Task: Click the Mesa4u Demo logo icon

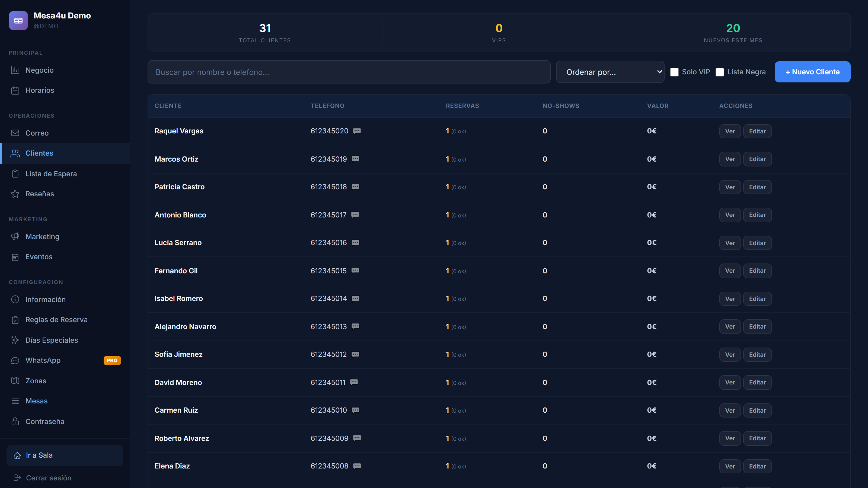Action: pyautogui.click(x=18, y=21)
